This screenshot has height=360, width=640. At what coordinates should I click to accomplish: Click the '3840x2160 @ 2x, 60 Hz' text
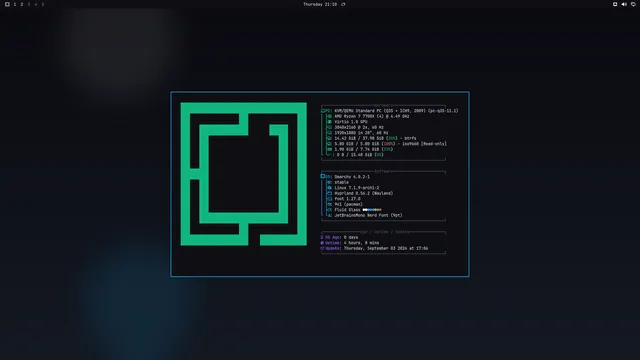click(x=359, y=127)
